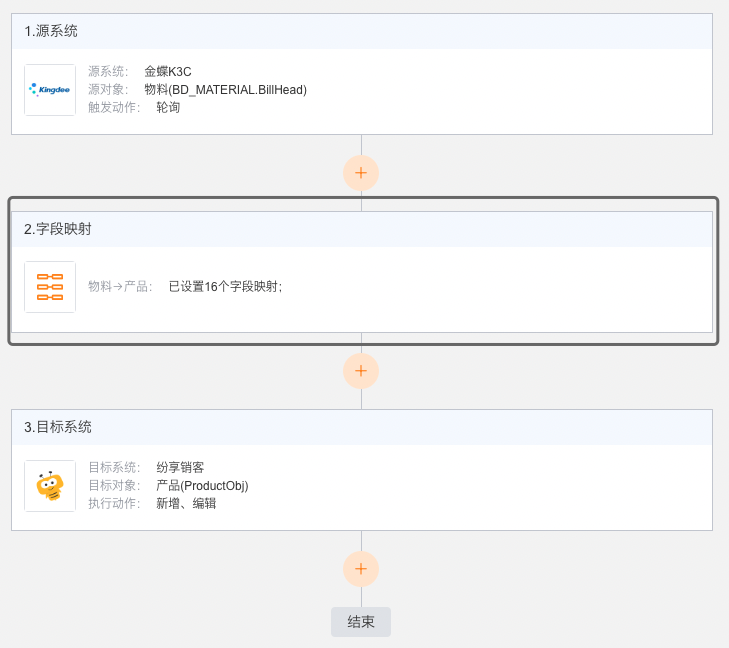Click the 源对象 label in source card
The image size is (729, 648).
[108, 89]
